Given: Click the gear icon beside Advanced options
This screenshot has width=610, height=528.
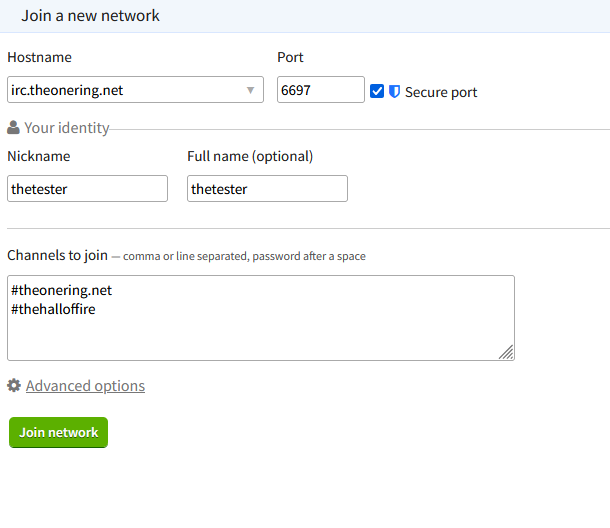Looking at the screenshot, I should (x=14, y=385).
